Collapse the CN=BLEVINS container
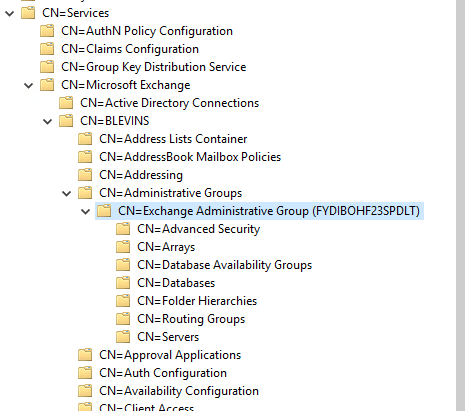This screenshot has height=411, width=465. [x=48, y=121]
